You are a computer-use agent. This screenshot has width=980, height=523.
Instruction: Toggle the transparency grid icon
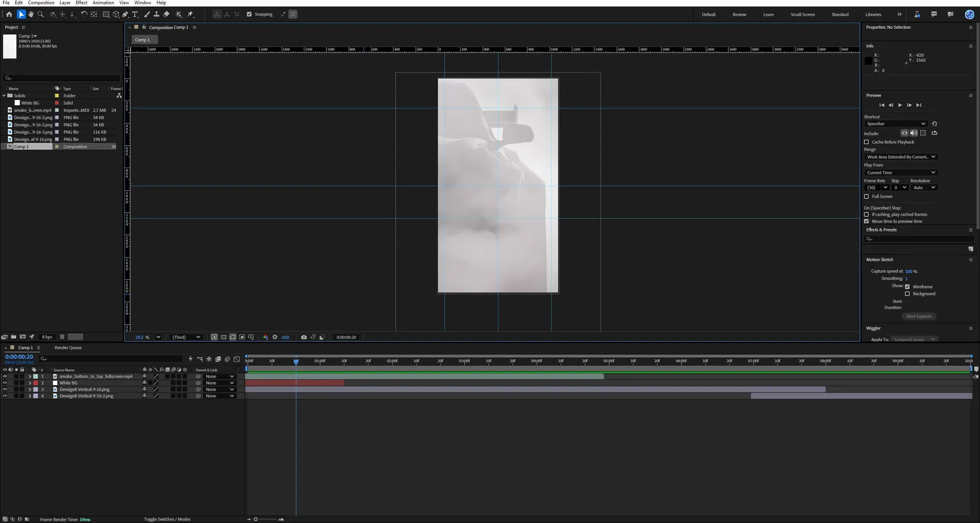[x=223, y=337]
